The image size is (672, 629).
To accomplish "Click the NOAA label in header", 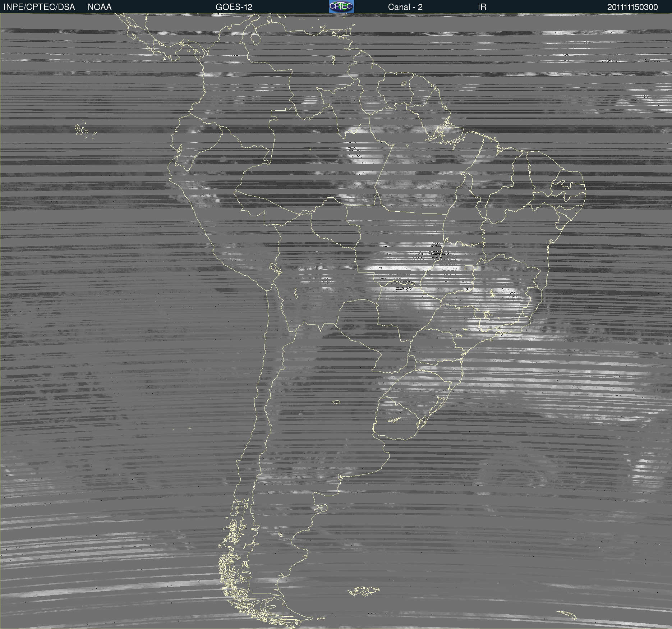I will 100,7.
